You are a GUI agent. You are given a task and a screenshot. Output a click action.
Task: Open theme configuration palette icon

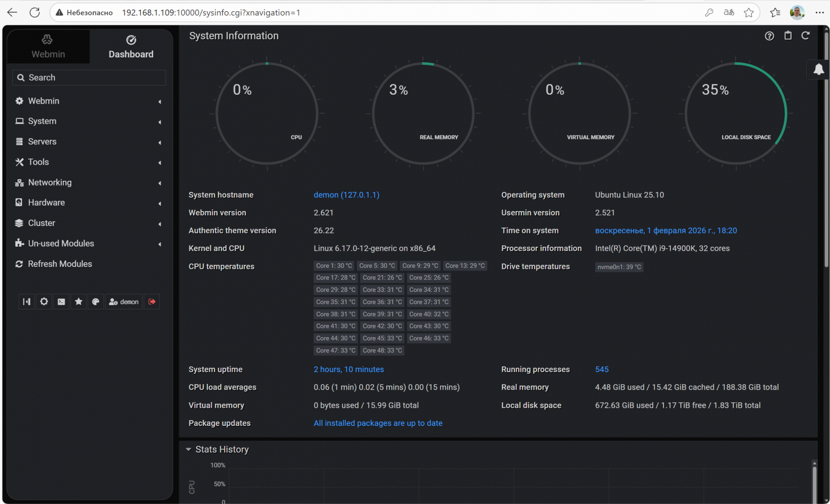[96, 302]
